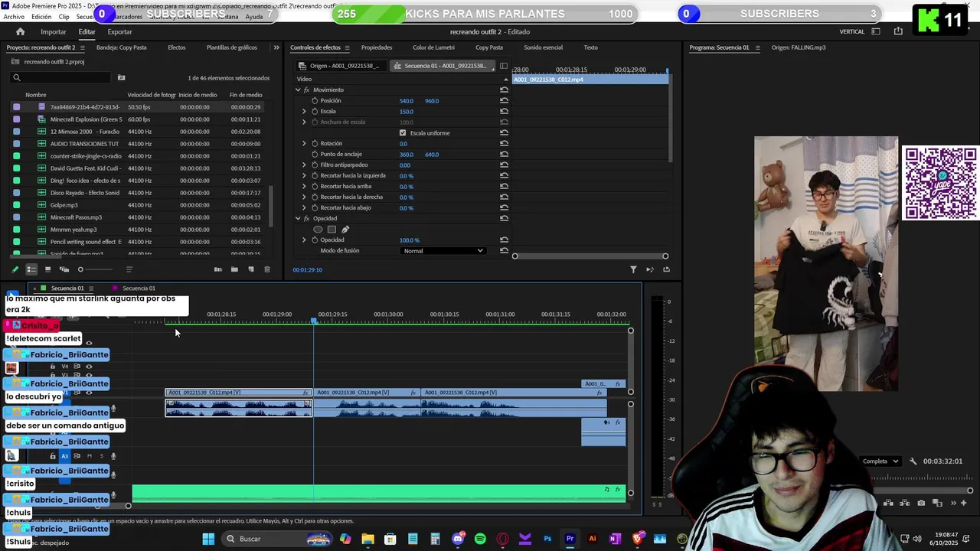The image size is (980, 551).
Task: Uncheck the Escala uniforme checkbox
Action: [x=403, y=132]
